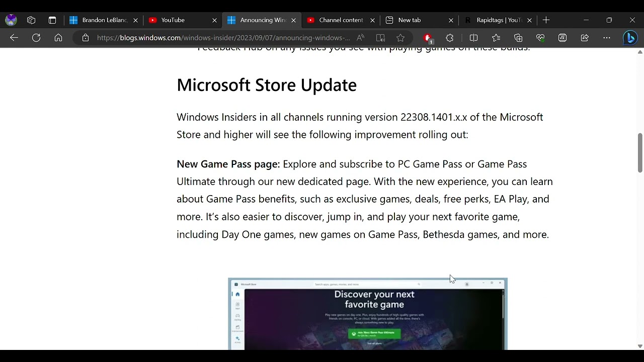Go back using the back arrow
The height and width of the screenshot is (362, 644).
14,38
